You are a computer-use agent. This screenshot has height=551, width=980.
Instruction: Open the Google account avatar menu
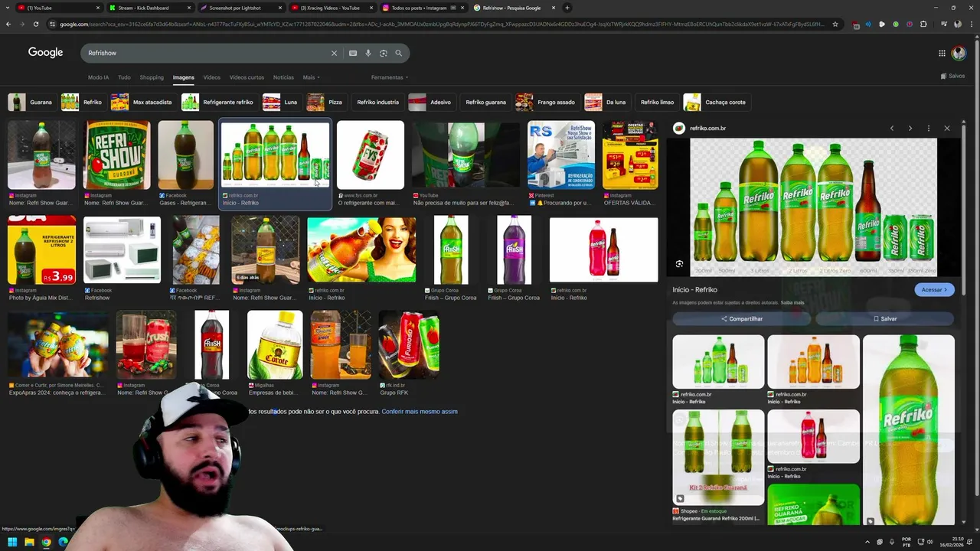[959, 53]
